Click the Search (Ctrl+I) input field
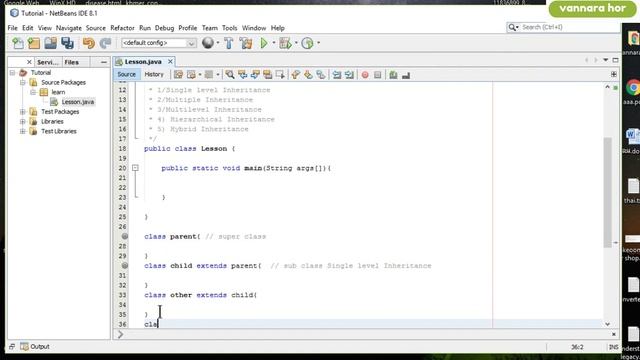Image resolution: width=640 pixels, height=360 pixels. pyautogui.click(x=562, y=27)
